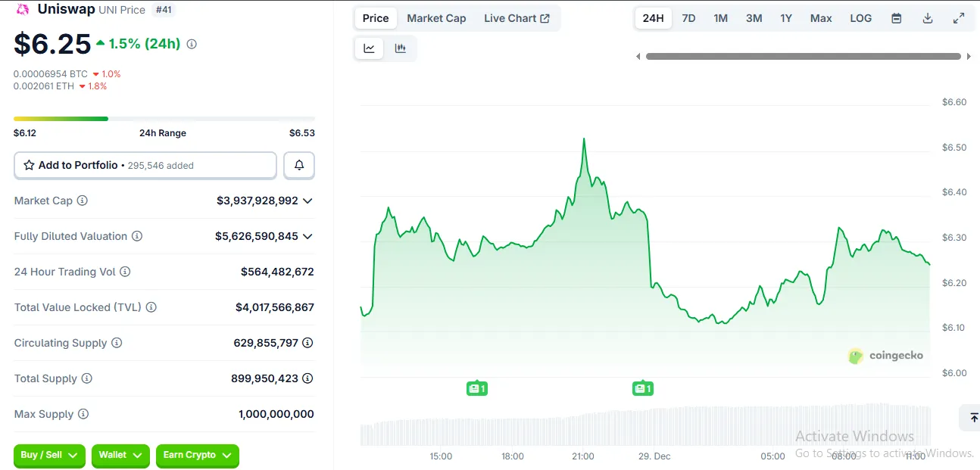Click the Add to Portfolio button
The height and width of the screenshot is (470, 980).
point(144,165)
